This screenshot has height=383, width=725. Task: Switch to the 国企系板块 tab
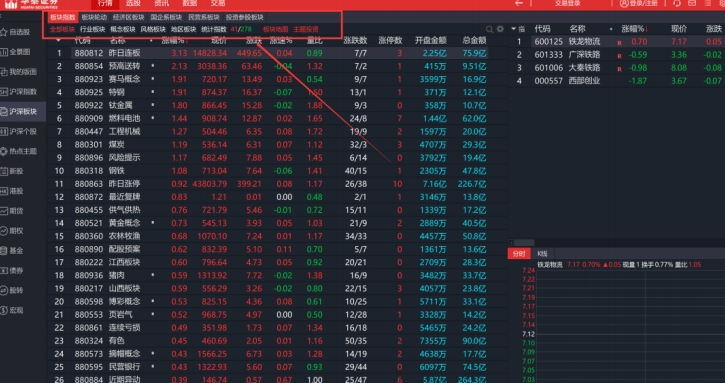[166, 18]
